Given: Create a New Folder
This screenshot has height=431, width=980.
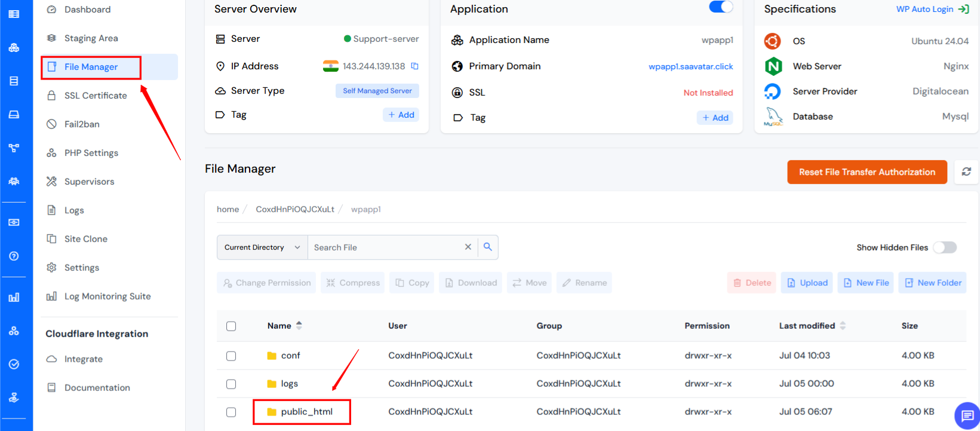Looking at the screenshot, I should [x=933, y=283].
